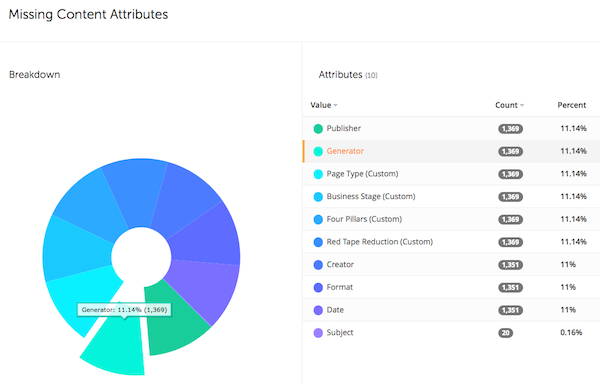Click the Breakdown panel heading
Image resolution: width=600 pixels, height=385 pixels.
[x=34, y=75]
